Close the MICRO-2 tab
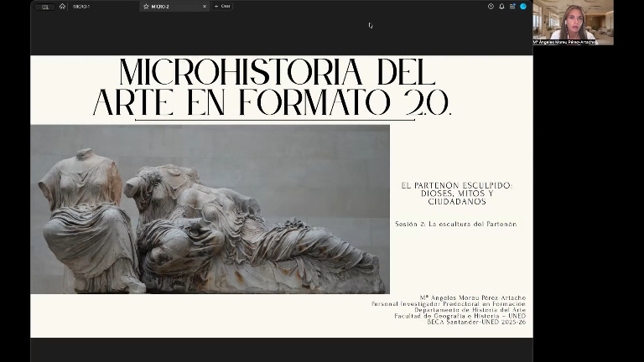644x362 pixels. [205, 7]
